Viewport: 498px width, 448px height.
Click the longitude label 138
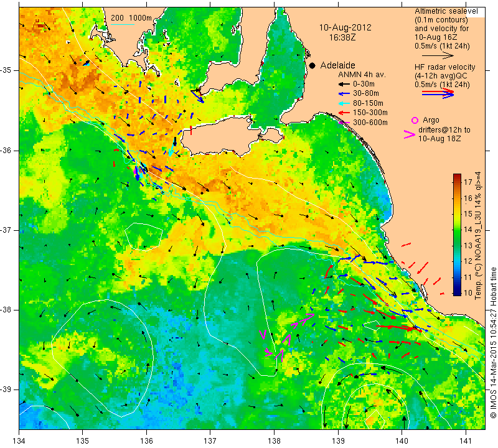[274, 441]
